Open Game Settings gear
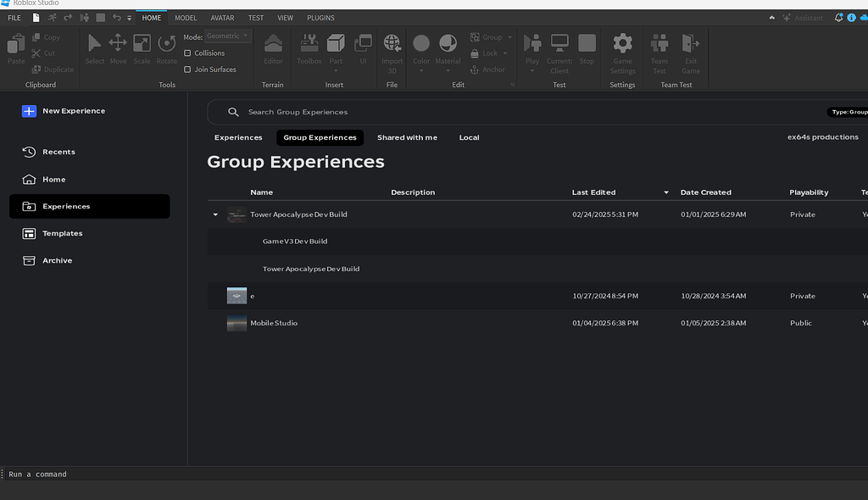 (623, 43)
